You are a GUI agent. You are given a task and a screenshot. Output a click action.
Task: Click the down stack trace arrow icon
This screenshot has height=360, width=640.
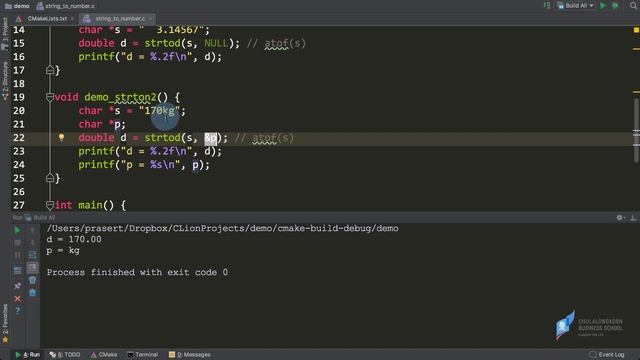pyautogui.click(x=32, y=243)
